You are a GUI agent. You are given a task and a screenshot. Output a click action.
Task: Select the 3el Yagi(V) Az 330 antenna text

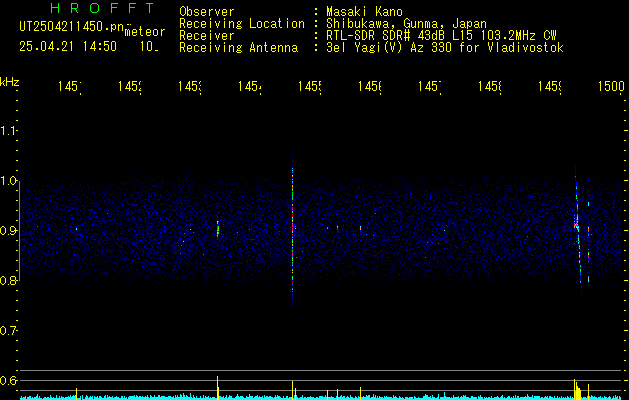coord(445,48)
